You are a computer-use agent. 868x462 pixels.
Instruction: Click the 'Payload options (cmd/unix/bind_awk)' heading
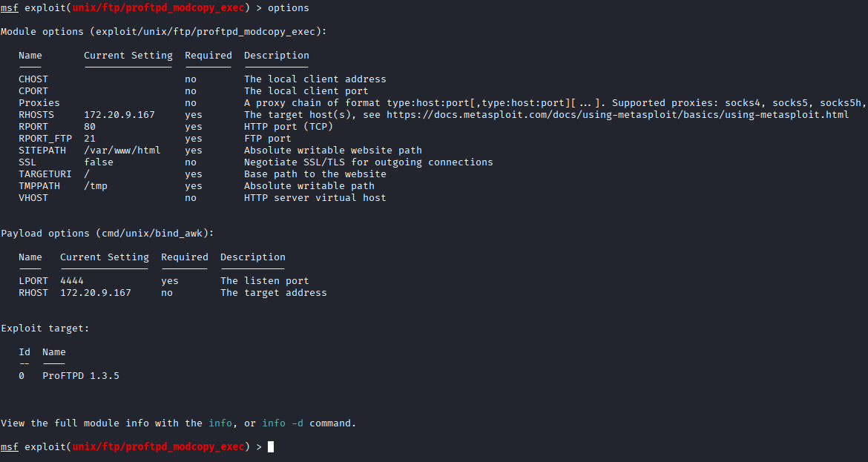(x=108, y=234)
